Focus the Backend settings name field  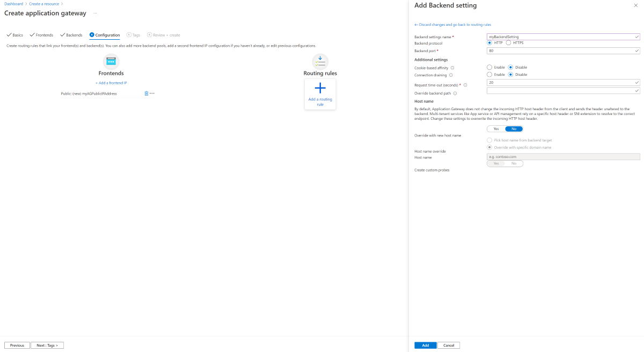click(x=563, y=37)
